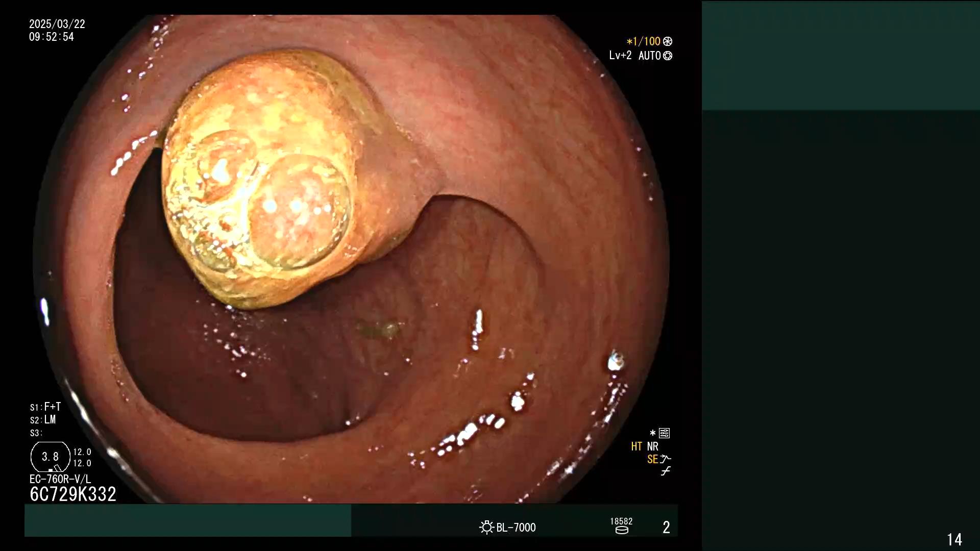The height and width of the screenshot is (551, 980).
Task: Click the tone curve icon below SE
Action: tap(666, 471)
